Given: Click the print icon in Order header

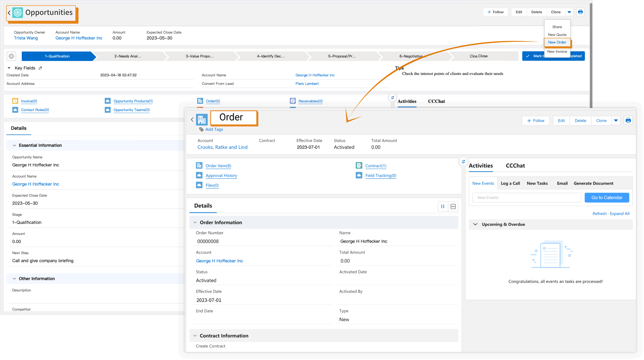Looking at the screenshot, I should point(628,121).
